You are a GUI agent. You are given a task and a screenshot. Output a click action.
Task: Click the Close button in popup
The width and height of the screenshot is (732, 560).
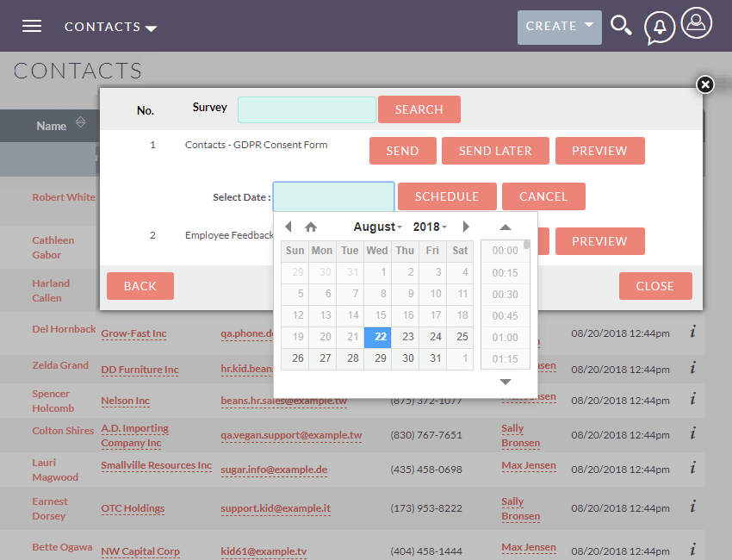click(655, 286)
